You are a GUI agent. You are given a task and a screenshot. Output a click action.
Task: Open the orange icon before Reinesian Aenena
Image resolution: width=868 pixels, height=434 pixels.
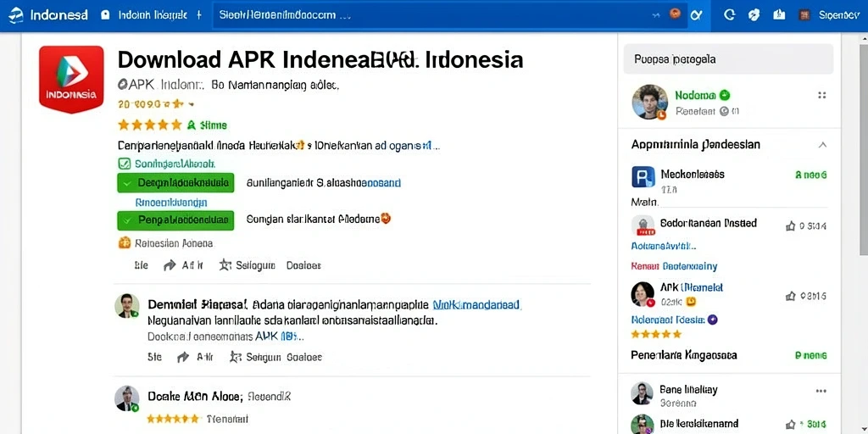pos(125,242)
